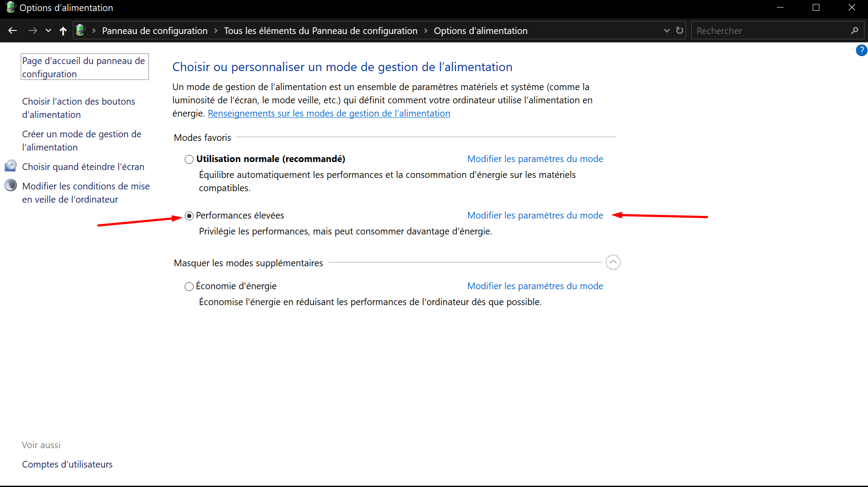Expand chevron before Panneau de configuration breadcrumb
Screen dimensions: 868x487
point(94,30)
